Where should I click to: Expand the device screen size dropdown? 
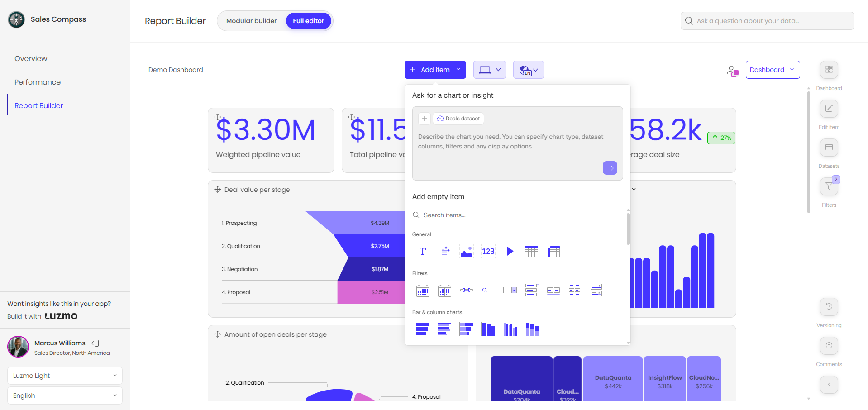point(489,70)
